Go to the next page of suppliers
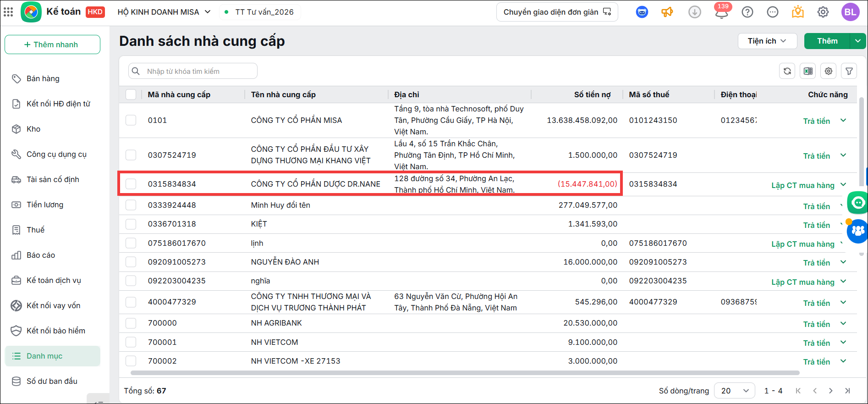 (x=831, y=391)
